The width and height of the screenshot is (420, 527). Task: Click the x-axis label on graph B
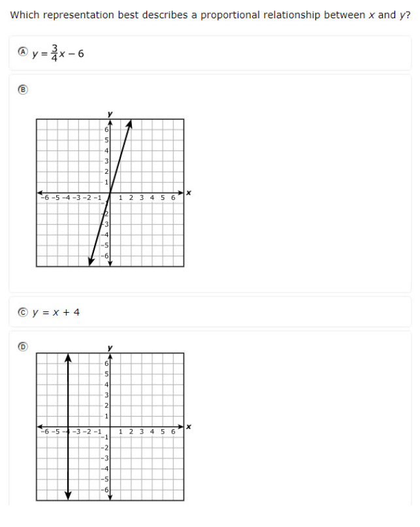188,192
